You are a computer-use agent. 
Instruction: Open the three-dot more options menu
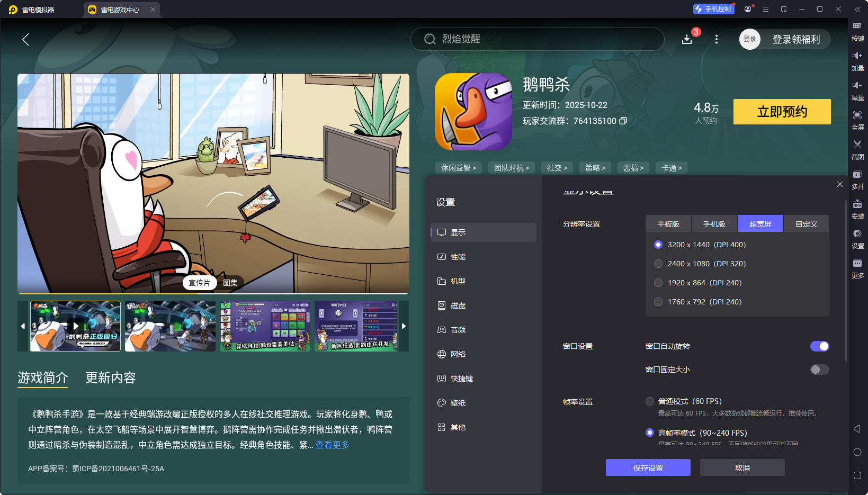click(717, 39)
